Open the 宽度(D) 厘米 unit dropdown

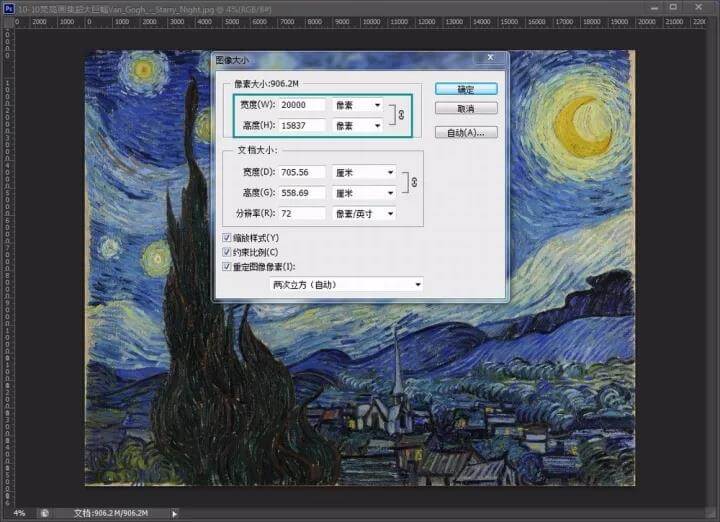point(364,172)
